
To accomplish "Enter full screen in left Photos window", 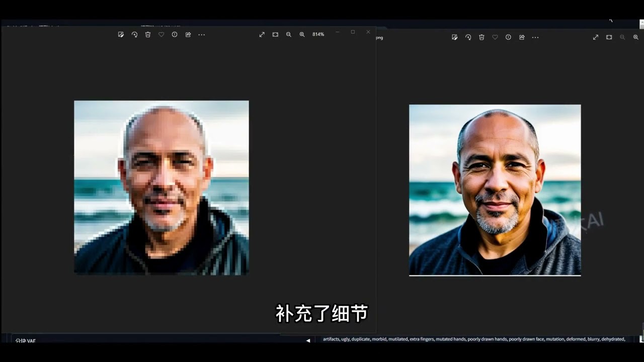I will click(x=262, y=34).
